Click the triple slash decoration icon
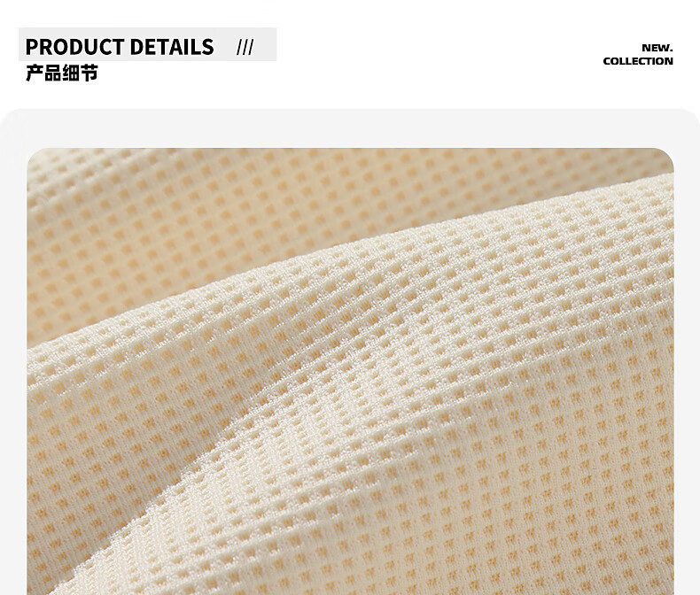The width and height of the screenshot is (700, 595). tap(245, 47)
